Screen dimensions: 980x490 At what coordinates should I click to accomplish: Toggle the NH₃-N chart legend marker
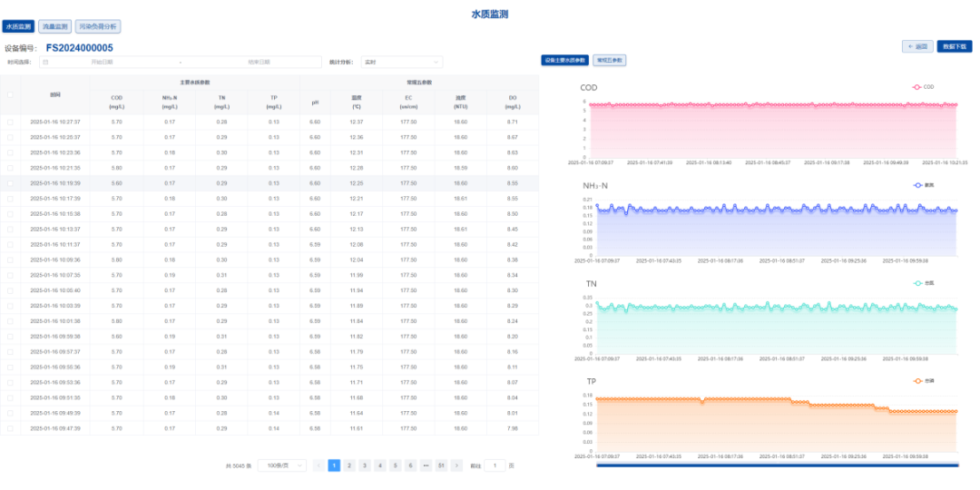(x=917, y=185)
